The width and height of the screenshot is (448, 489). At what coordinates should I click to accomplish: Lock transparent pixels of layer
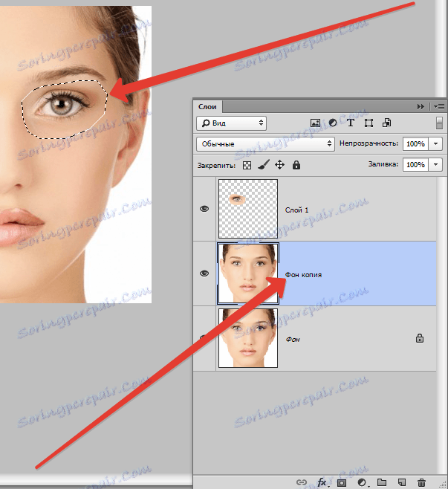coord(247,165)
